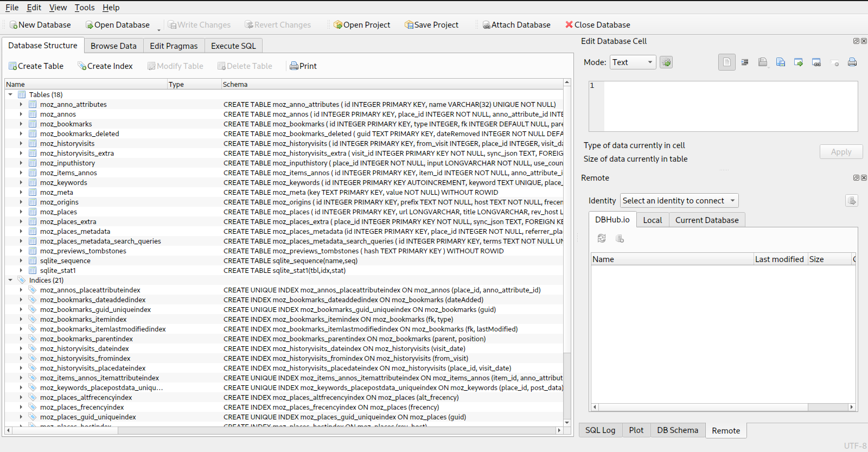
Task: Open the Identity selection dropdown
Action: click(679, 201)
